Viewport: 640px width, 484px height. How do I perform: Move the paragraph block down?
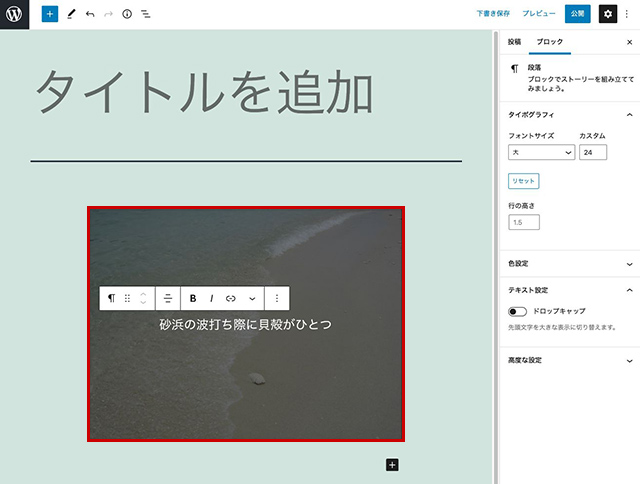(143, 302)
